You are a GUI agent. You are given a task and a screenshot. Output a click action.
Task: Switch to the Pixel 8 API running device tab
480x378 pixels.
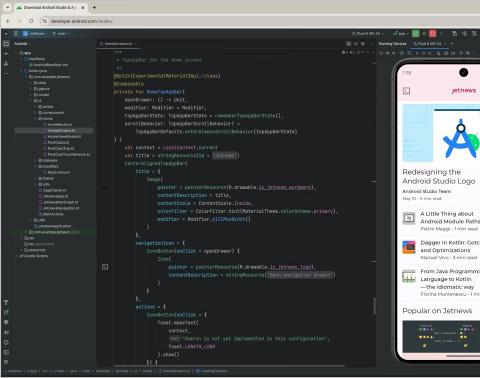pos(428,44)
